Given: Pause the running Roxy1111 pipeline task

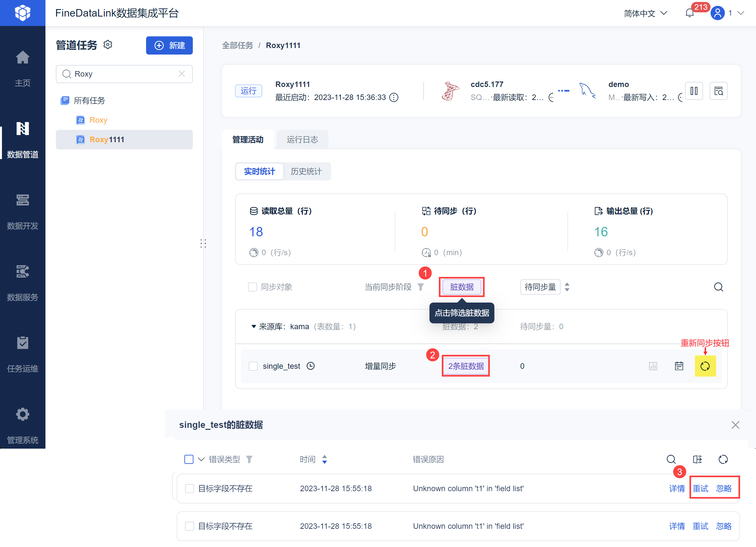Looking at the screenshot, I should click(x=694, y=91).
